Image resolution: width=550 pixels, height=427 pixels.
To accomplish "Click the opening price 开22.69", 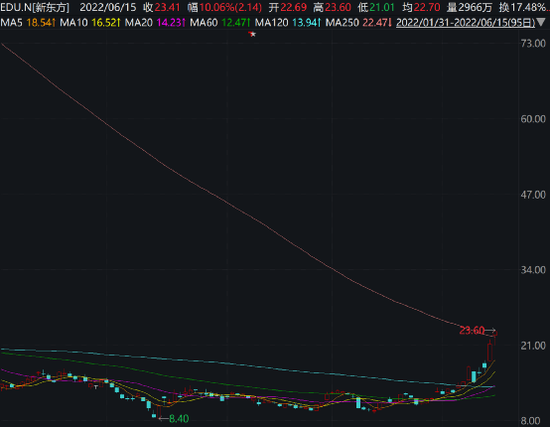I will pyautogui.click(x=288, y=7).
